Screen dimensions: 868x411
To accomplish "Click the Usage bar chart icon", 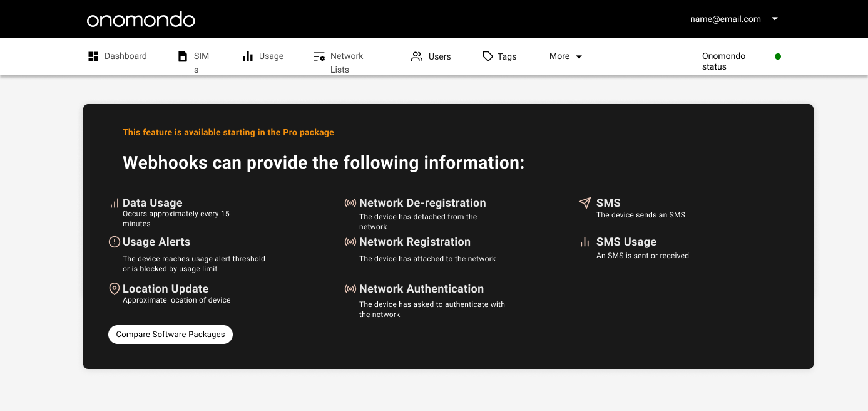I will [248, 56].
